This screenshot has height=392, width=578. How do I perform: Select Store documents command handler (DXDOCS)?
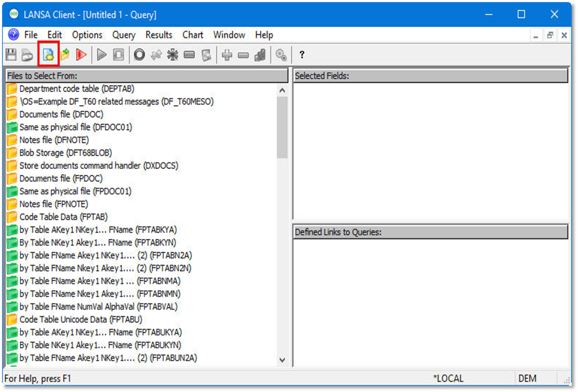click(x=99, y=166)
